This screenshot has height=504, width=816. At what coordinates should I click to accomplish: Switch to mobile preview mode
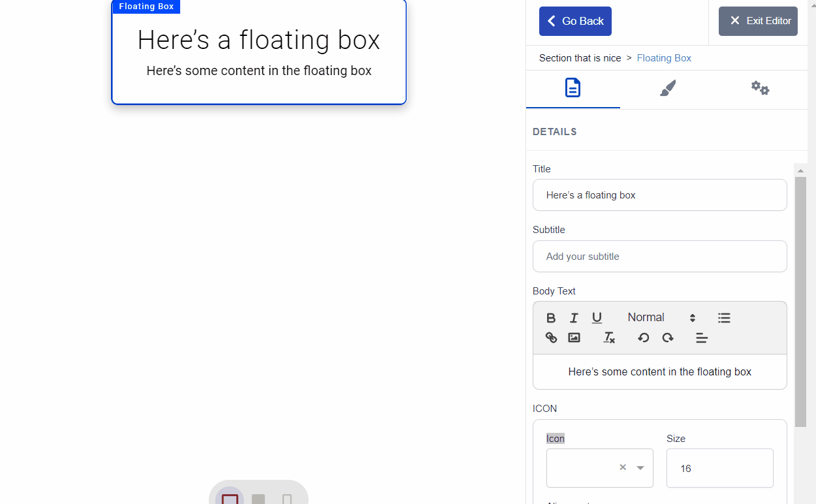coord(288,499)
